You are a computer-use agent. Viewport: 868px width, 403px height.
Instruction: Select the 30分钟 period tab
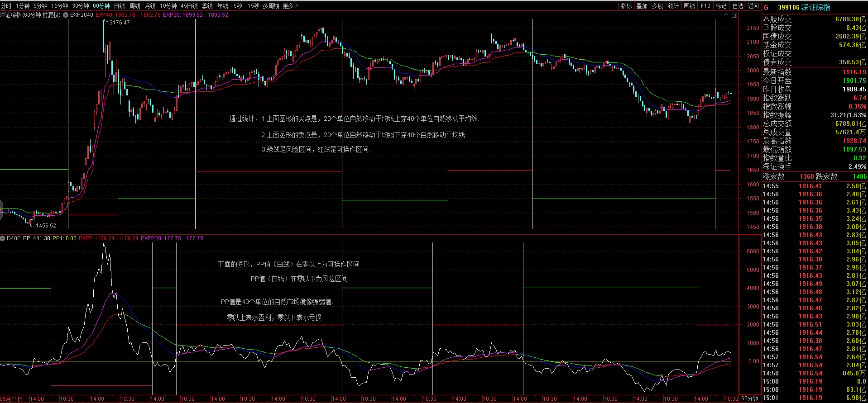click(81, 6)
